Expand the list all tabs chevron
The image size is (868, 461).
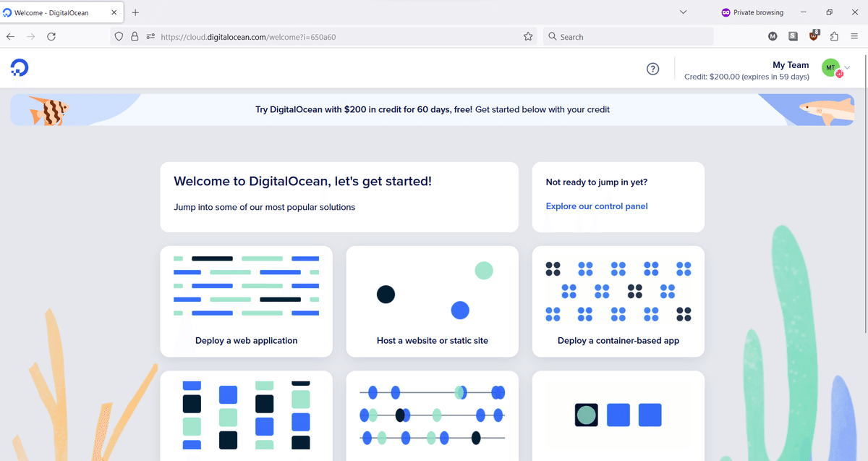[684, 12]
